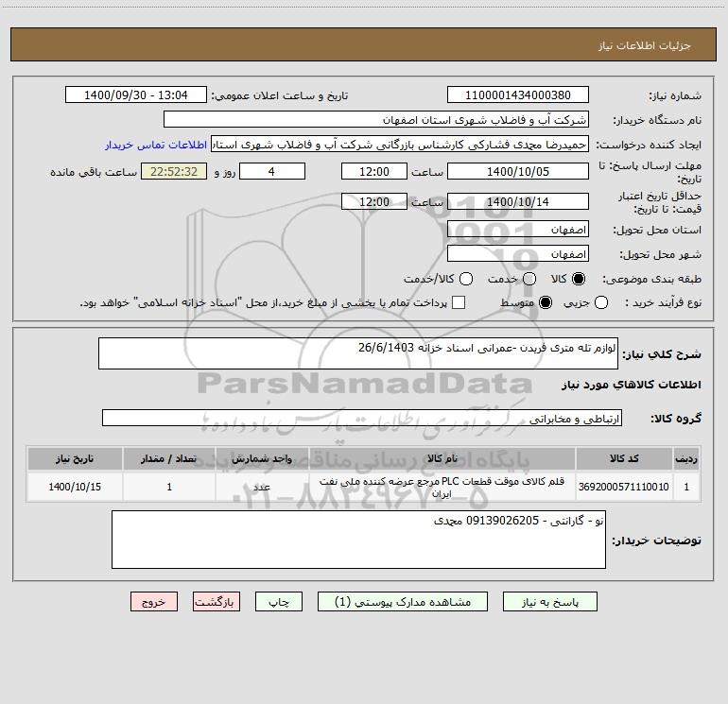Choose the جزیی purchase type radio

click(600, 302)
